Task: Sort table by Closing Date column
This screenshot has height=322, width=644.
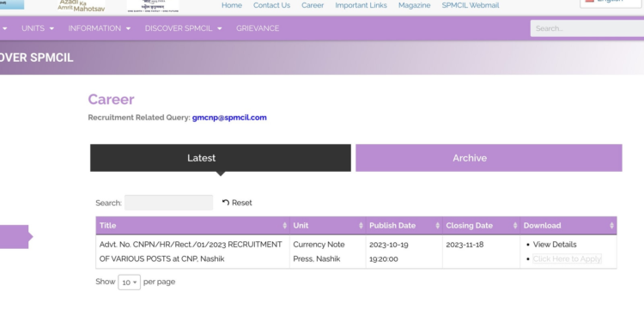Action: click(x=482, y=226)
